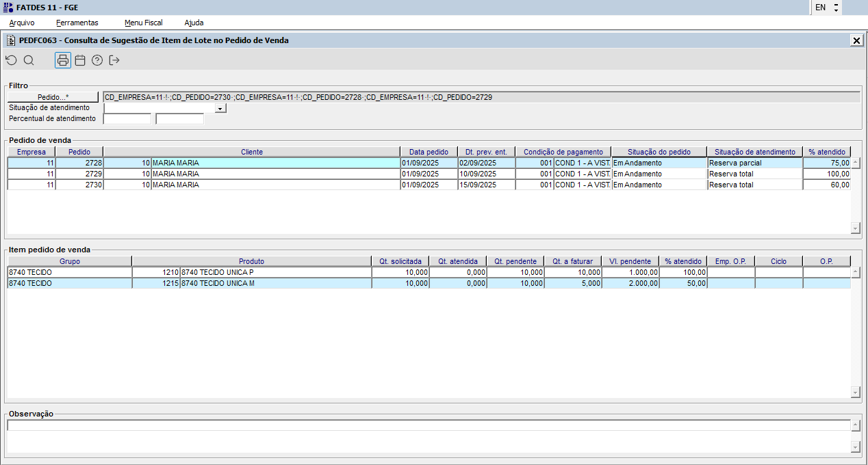
Task: Click the FATDES 11 application title icon
Action: [8, 7]
